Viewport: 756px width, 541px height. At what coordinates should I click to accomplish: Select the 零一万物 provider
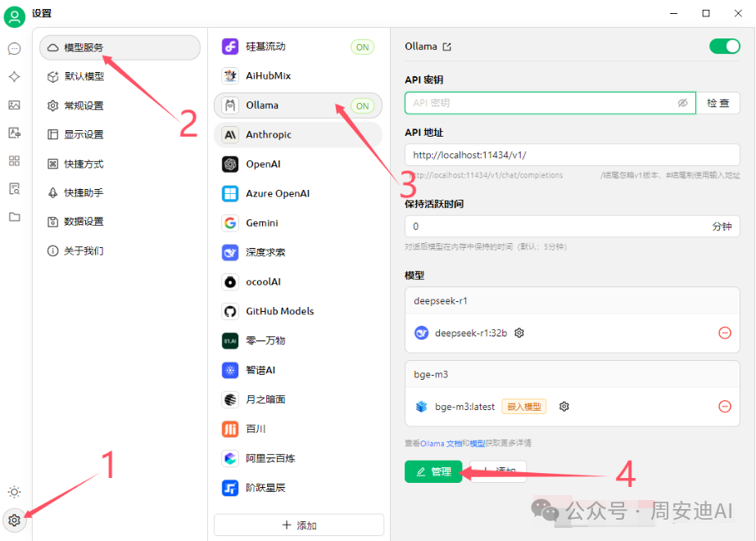click(298, 340)
